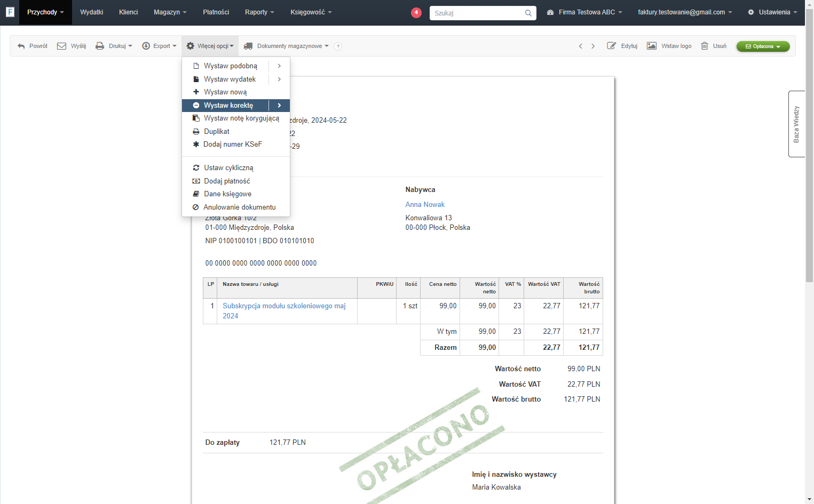Click the Dokumenty magazynowe truck icon
The width and height of the screenshot is (814, 504).
click(248, 46)
